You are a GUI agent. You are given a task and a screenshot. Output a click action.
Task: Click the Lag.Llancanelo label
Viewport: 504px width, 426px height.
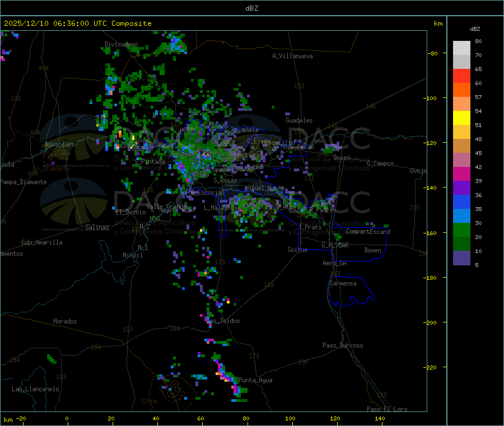35,389
